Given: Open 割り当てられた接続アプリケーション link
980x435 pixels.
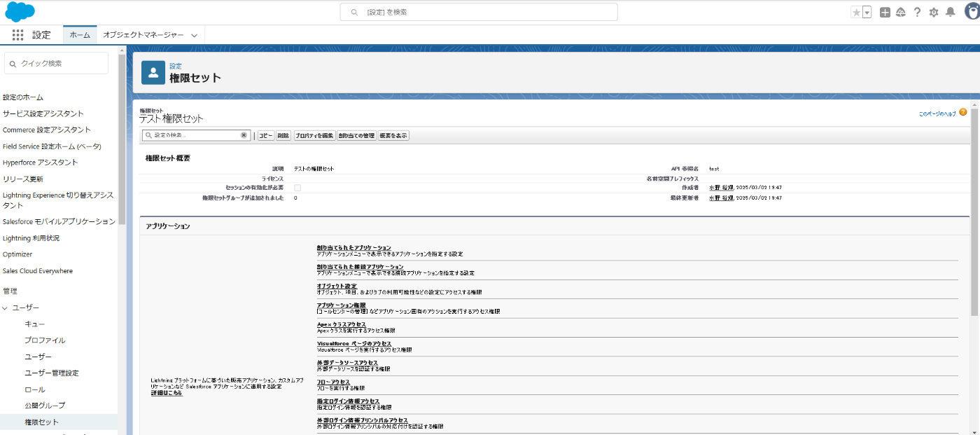Looking at the screenshot, I should click(x=360, y=267).
